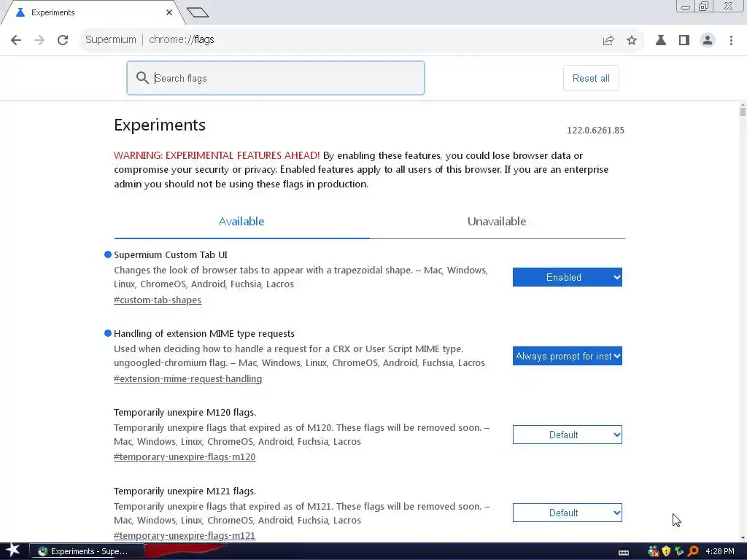Image resolution: width=747 pixels, height=560 pixels.
Task: Click the Supermium site chip in address bar
Action: pos(111,40)
